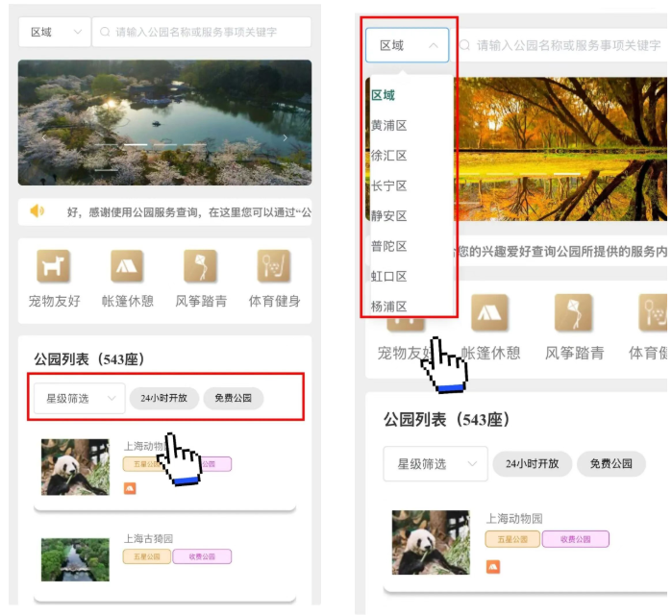672x616 pixels.
Task: Click 五星公园 tag on the right screen
Action: point(512,539)
